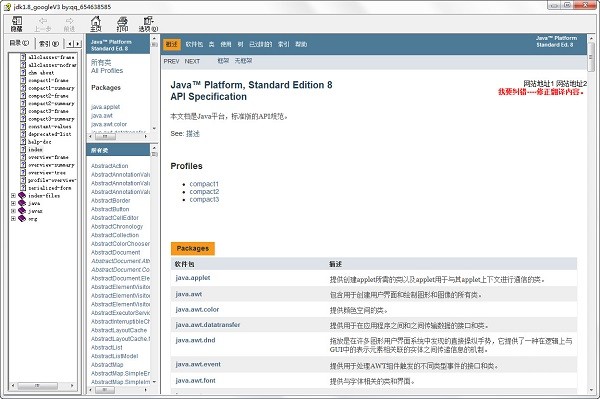Switch to the Index (索引) tab
The width and height of the screenshot is (600, 399).
pyautogui.click(x=49, y=44)
